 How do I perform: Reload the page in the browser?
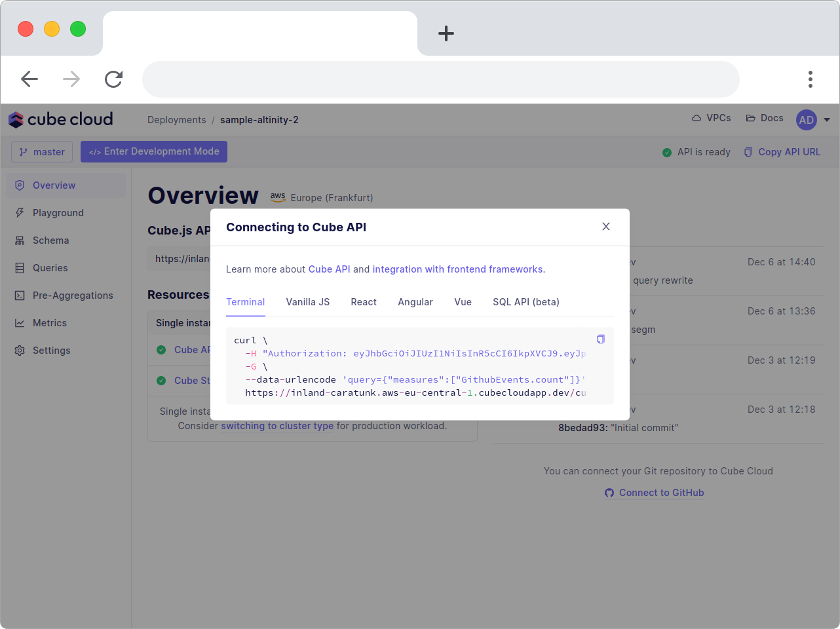click(114, 79)
